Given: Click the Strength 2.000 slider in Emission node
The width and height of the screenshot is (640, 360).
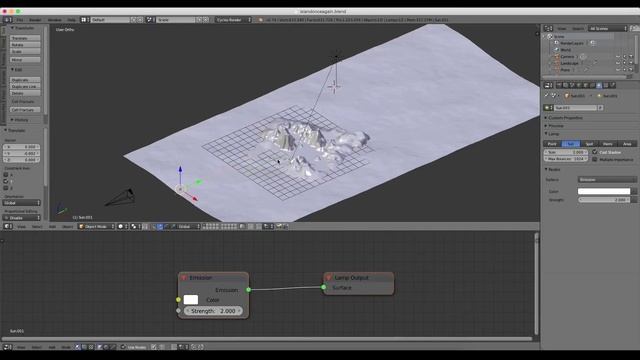Looking at the screenshot, I should click(x=213, y=311).
